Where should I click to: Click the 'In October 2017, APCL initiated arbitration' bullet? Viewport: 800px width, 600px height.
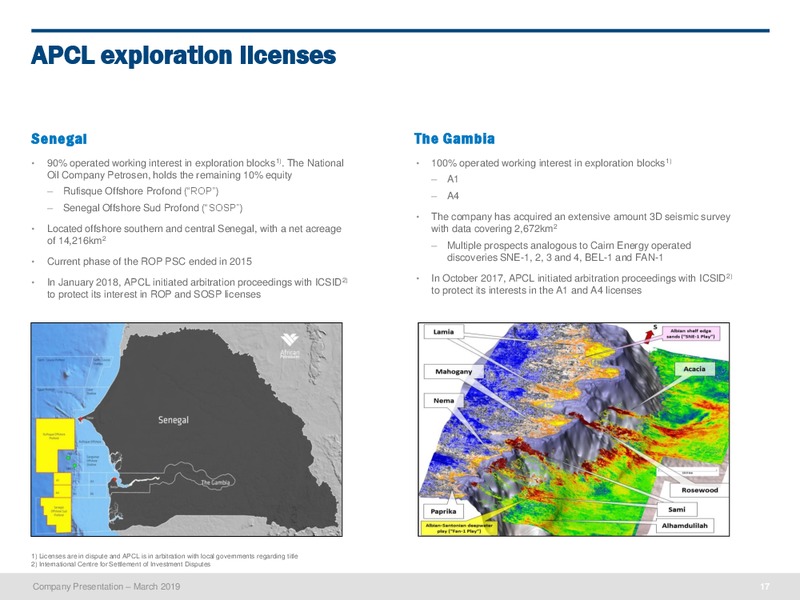(582, 284)
